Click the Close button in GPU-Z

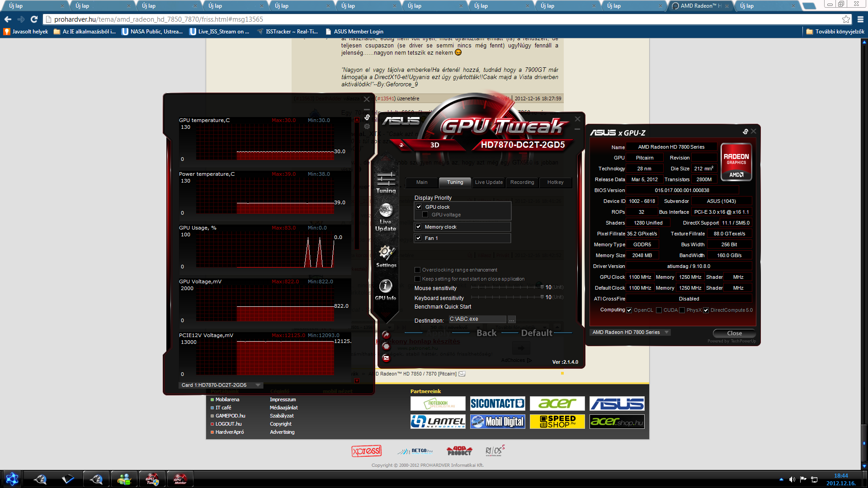734,333
